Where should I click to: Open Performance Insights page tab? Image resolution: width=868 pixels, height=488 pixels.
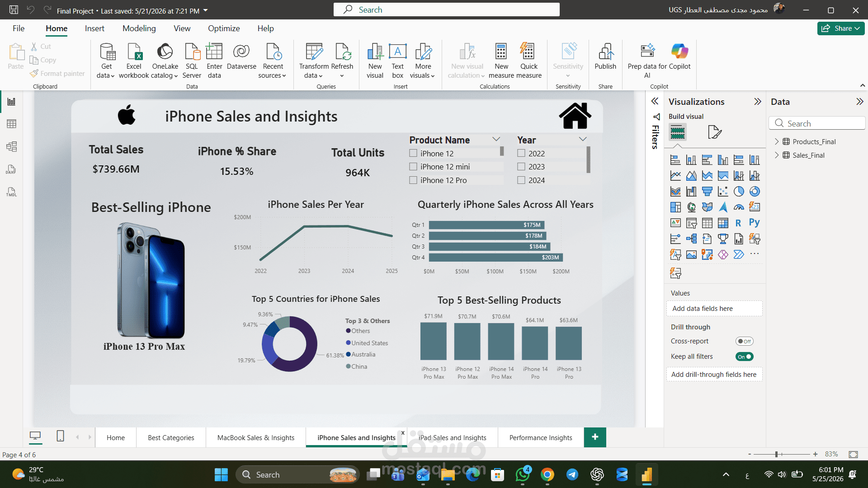(x=541, y=437)
